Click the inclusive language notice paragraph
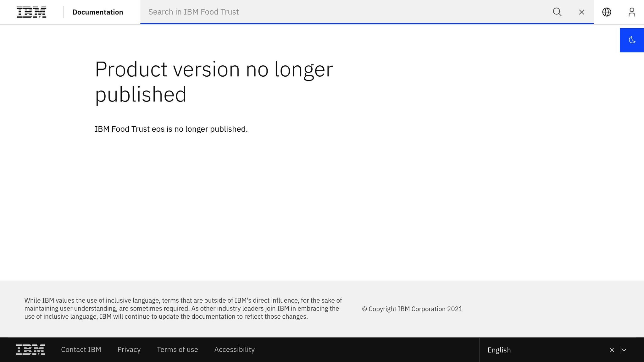 coord(183,308)
